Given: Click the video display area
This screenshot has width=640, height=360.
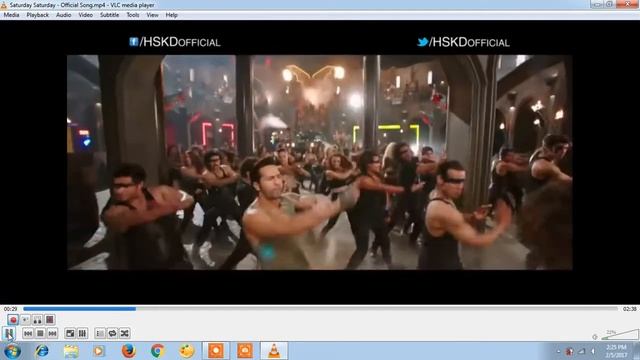Looking at the screenshot, I should coord(320,162).
